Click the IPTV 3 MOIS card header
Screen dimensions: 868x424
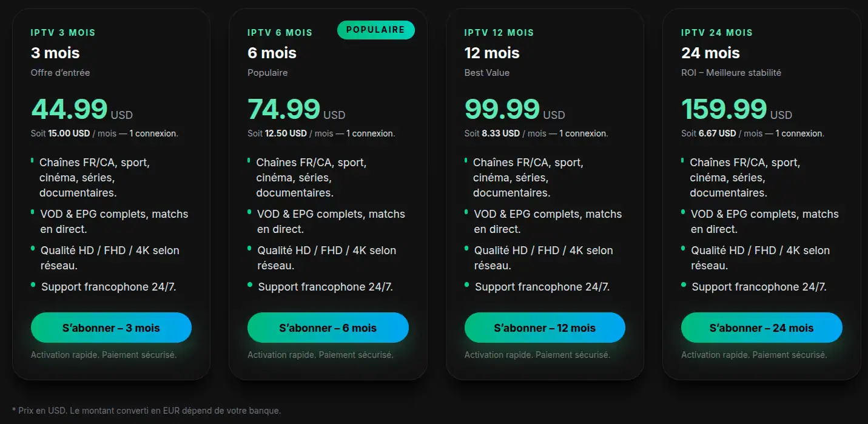62,32
